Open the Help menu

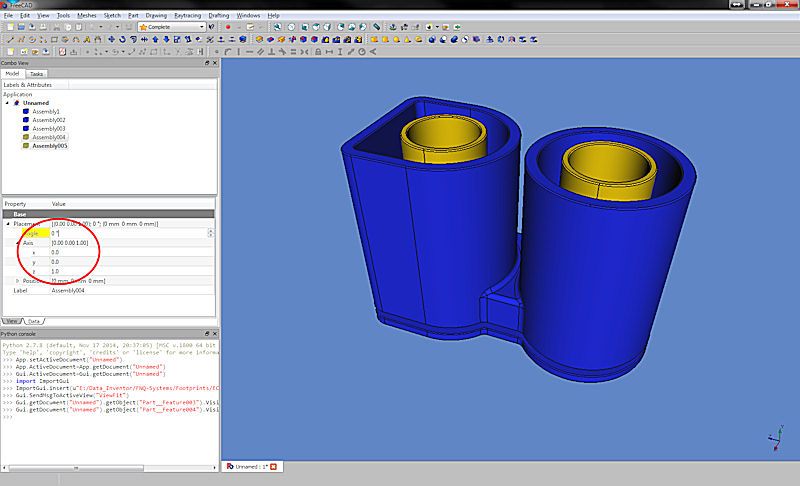pos(273,15)
